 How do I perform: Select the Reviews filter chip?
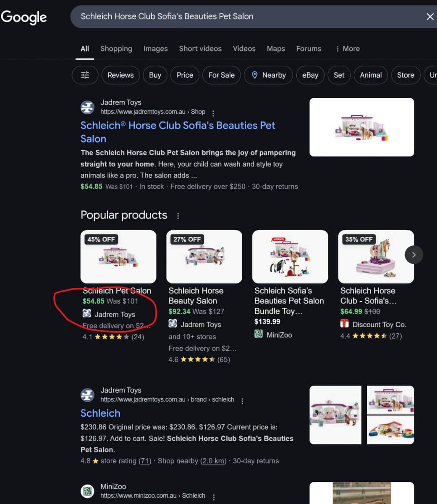[x=120, y=75]
